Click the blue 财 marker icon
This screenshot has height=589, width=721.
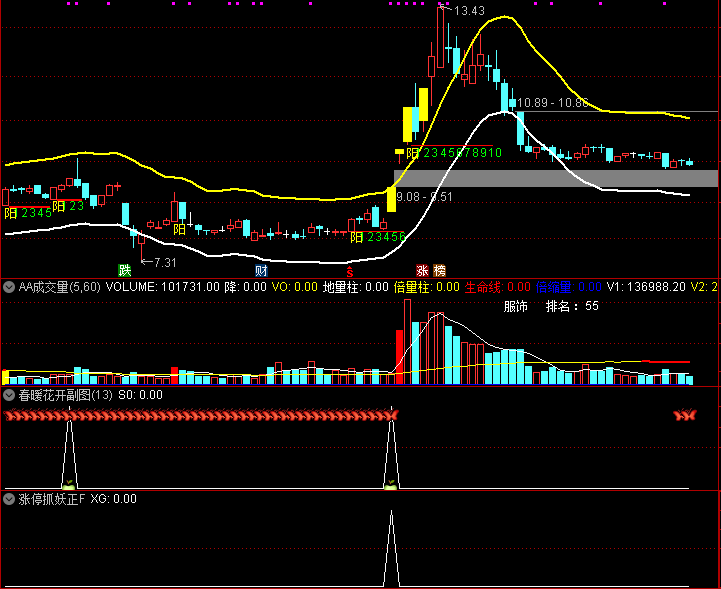pos(261,270)
